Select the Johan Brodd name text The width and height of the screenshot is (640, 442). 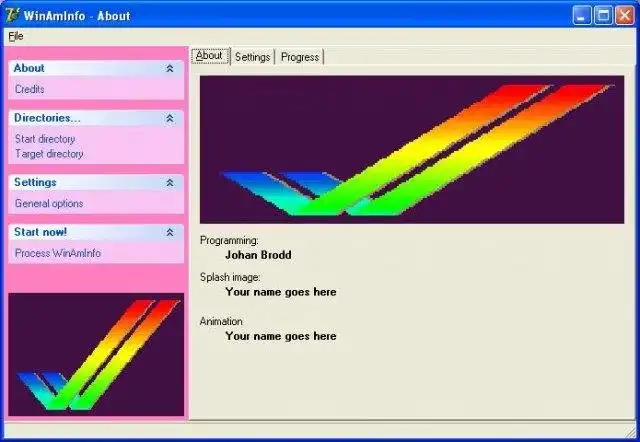click(258, 255)
